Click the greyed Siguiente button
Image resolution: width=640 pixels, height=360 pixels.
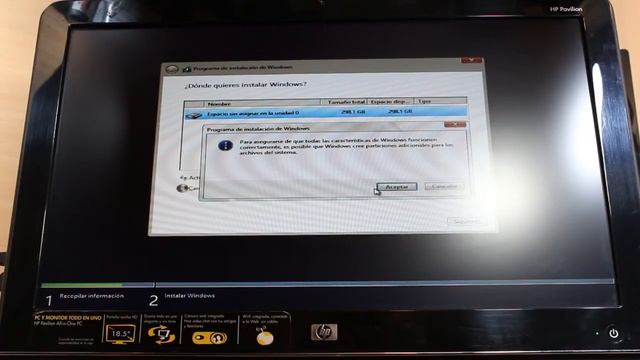[x=466, y=221]
